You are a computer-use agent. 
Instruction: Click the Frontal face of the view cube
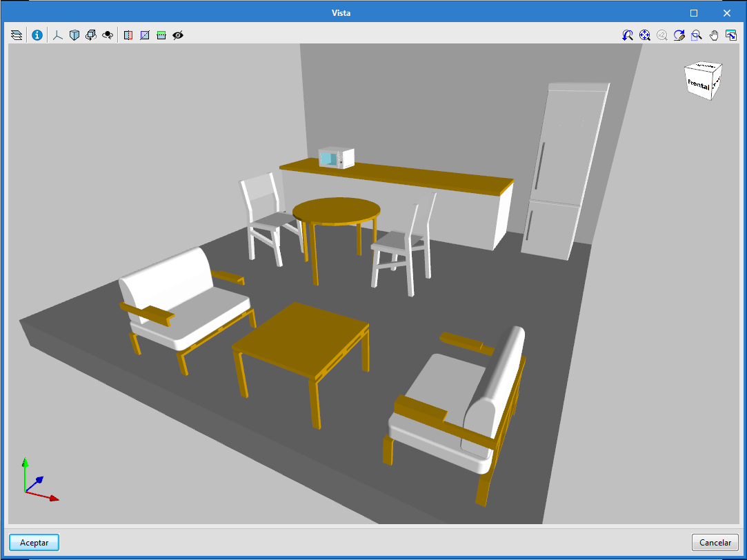click(699, 84)
